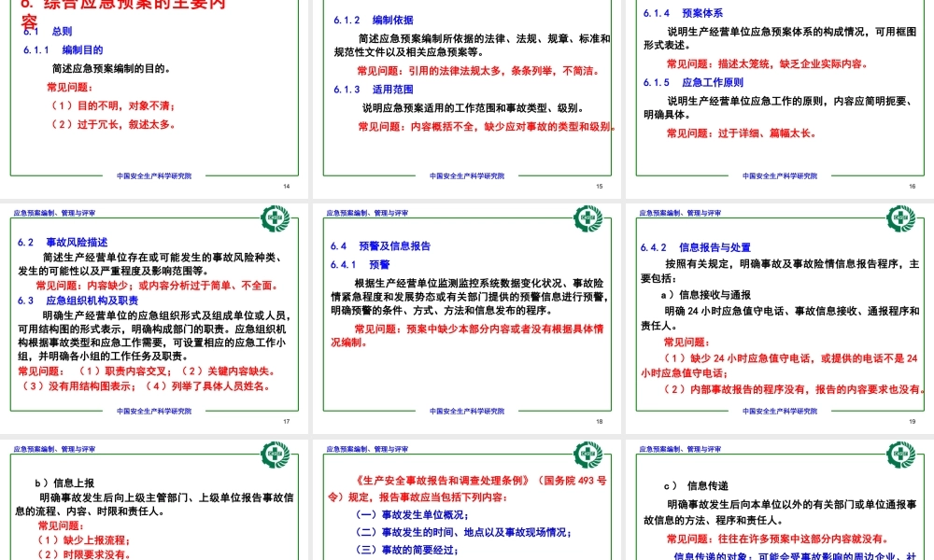Click the logo on the 信息报告与处置 slide

pyautogui.click(x=900, y=218)
